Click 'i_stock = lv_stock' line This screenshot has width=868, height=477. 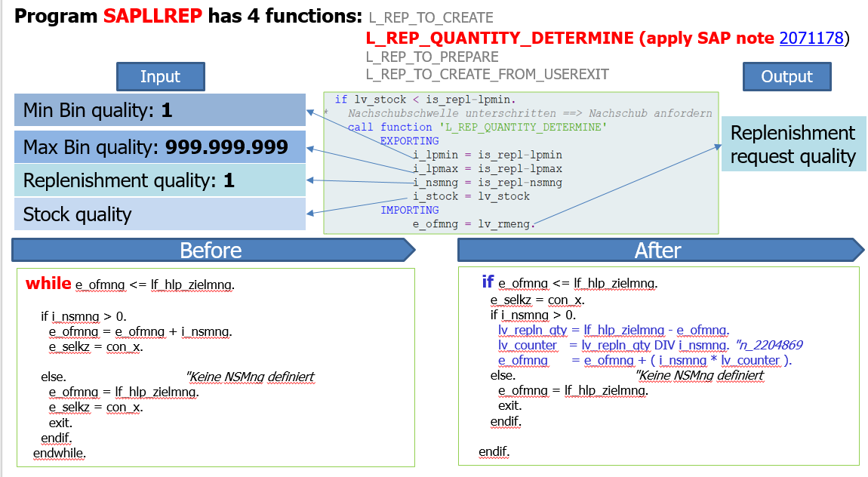tap(471, 196)
